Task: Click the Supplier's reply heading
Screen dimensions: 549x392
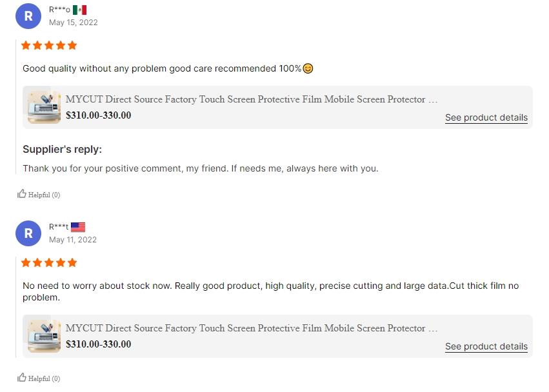Action: click(62, 149)
